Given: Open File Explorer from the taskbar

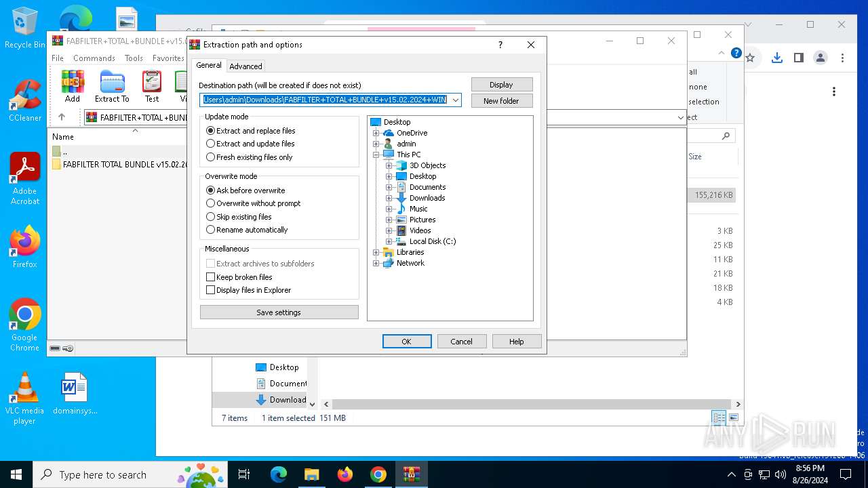Looking at the screenshot, I should tap(311, 474).
